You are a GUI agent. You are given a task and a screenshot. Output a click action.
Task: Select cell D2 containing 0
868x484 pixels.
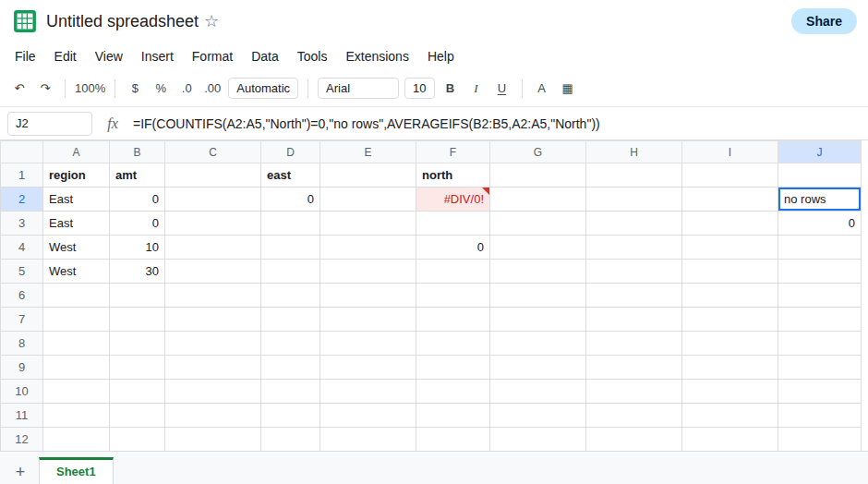coord(291,200)
